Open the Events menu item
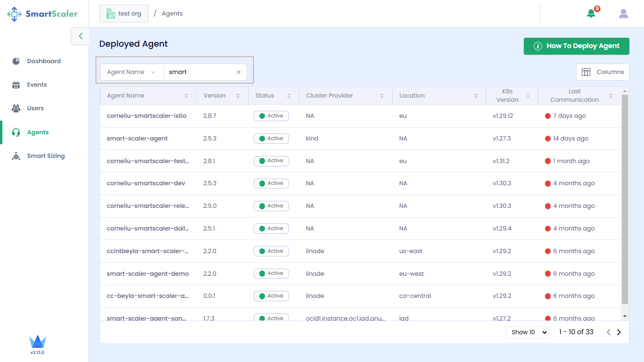 (37, 85)
